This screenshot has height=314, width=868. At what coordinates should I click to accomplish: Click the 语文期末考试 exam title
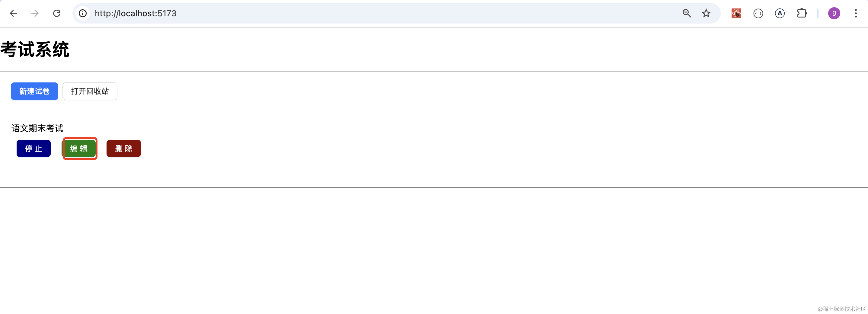[x=37, y=128]
